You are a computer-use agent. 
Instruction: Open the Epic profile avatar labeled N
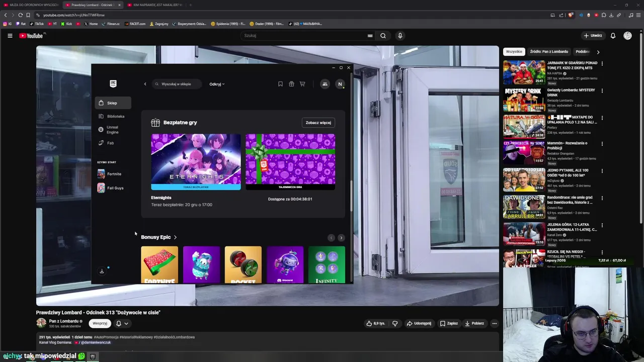point(340,84)
